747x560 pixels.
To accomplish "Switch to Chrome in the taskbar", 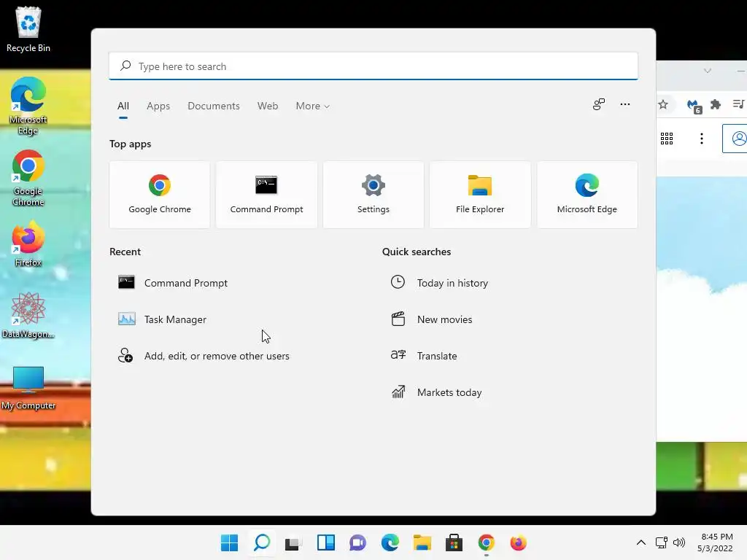I will 487,542.
